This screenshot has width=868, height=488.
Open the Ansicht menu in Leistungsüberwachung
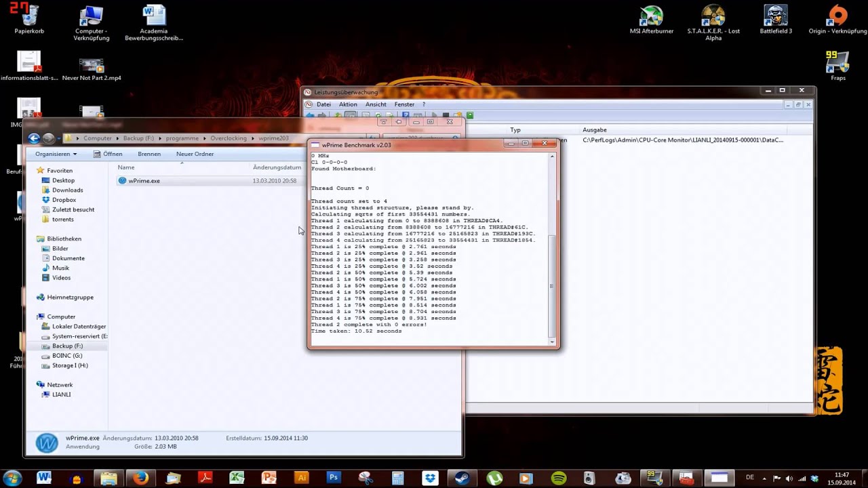coord(376,104)
